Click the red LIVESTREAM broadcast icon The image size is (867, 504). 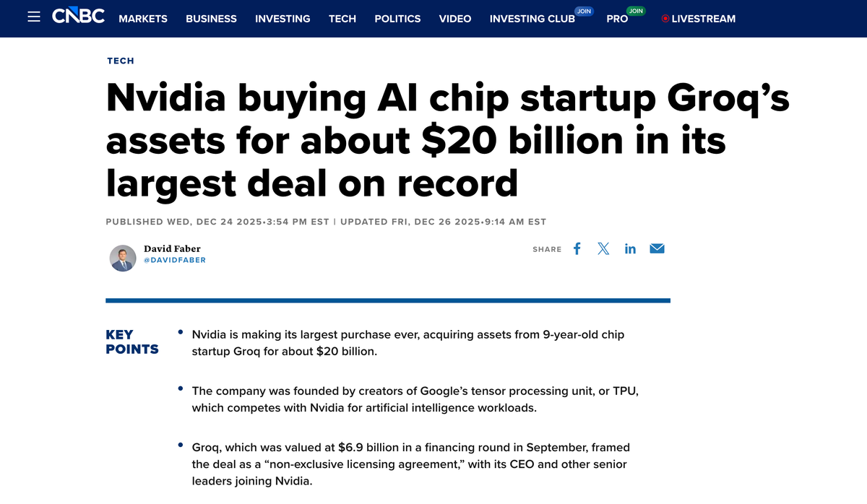tap(666, 19)
